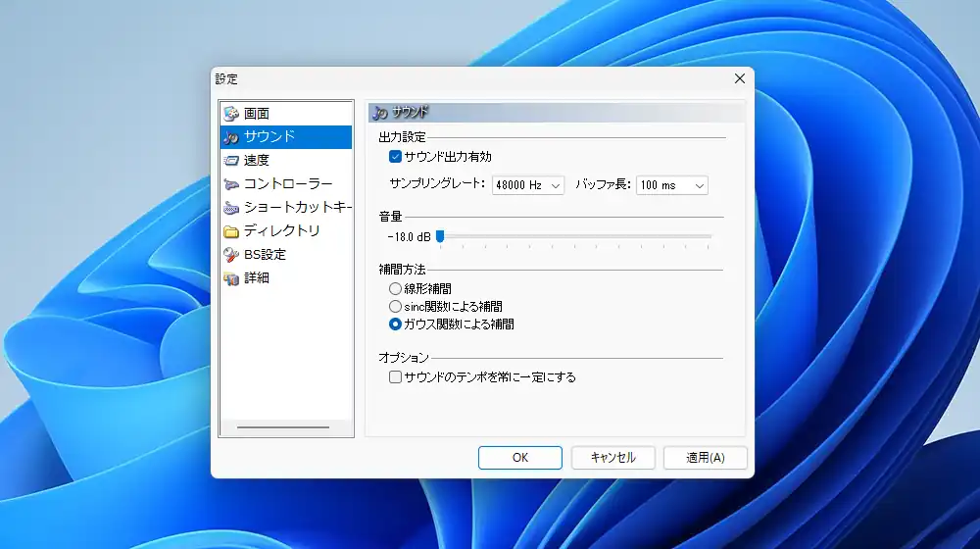Close the 設定 dialog window
Image resolution: width=980 pixels, height=549 pixels.
click(739, 78)
